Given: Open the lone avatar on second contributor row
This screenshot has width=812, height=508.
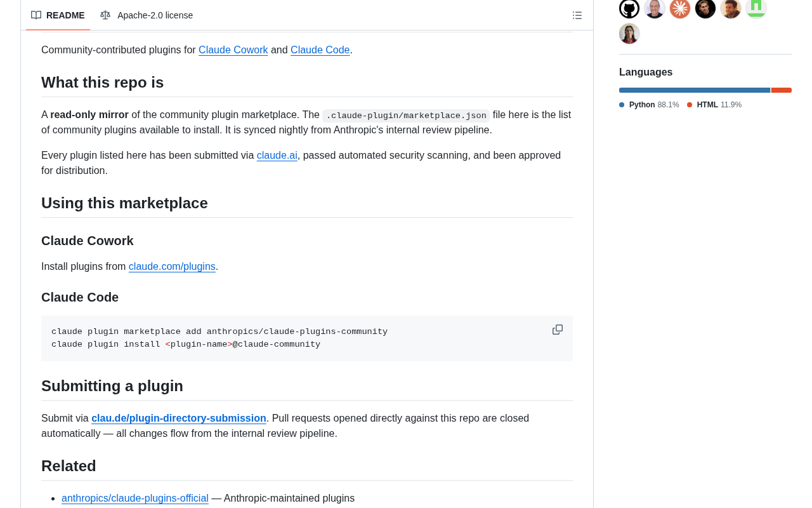Looking at the screenshot, I should click(629, 34).
